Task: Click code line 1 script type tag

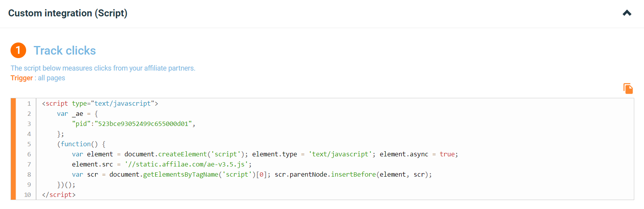Action: coord(100,103)
